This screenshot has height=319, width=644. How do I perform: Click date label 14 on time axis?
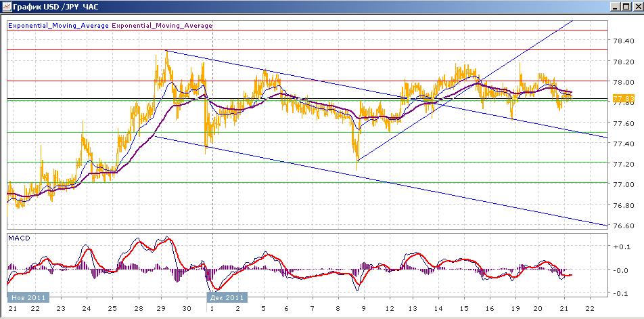point(438,309)
